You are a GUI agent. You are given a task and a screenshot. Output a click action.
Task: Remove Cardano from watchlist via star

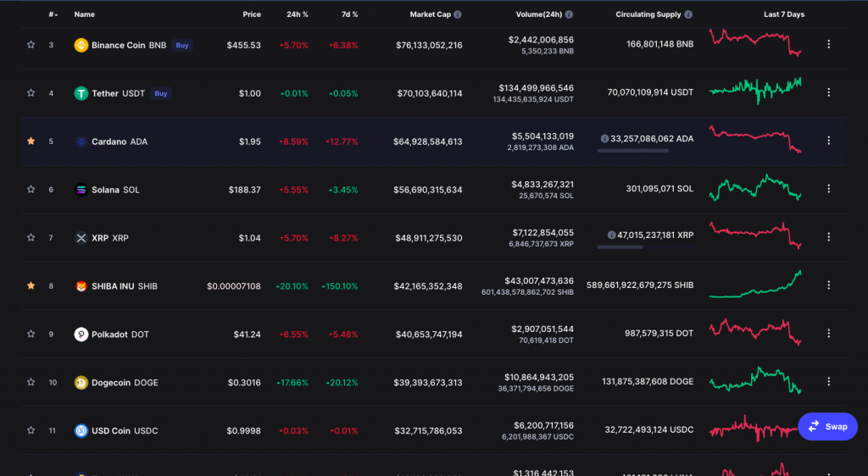pyautogui.click(x=31, y=141)
